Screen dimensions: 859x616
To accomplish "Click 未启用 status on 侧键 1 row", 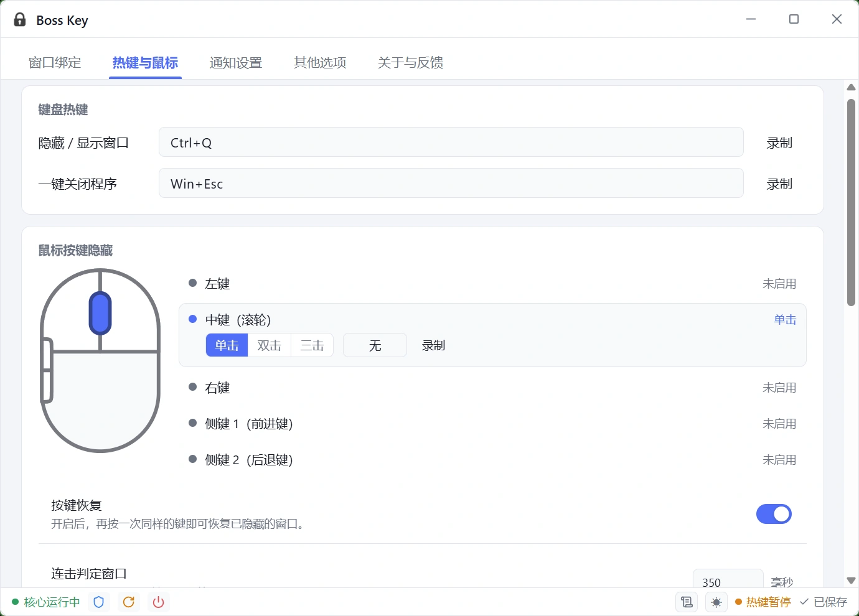I will point(779,424).
